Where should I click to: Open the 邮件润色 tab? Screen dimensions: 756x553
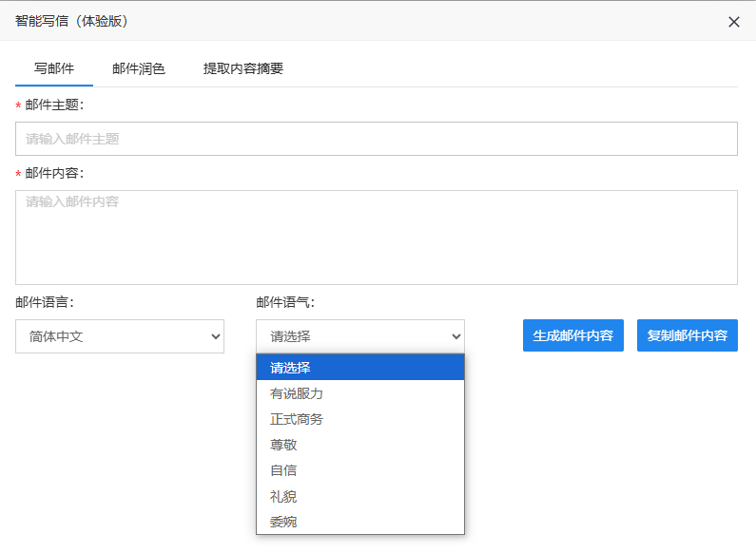pyautogui.click(x=139, y=68)
